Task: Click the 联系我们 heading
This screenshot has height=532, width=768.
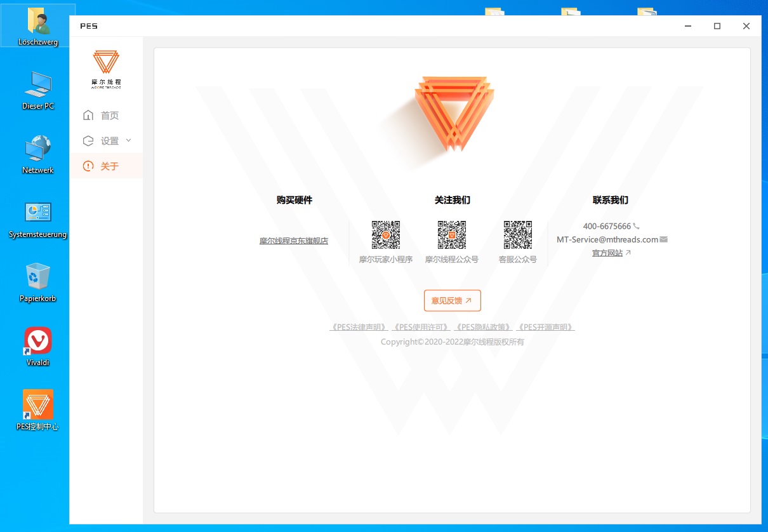Action: coord(611,200)
